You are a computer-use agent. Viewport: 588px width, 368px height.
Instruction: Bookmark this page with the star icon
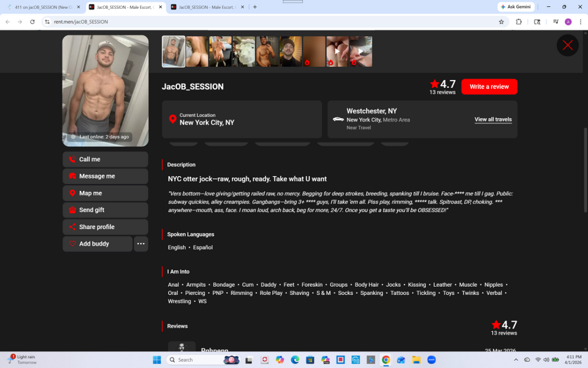coord(501,22)
